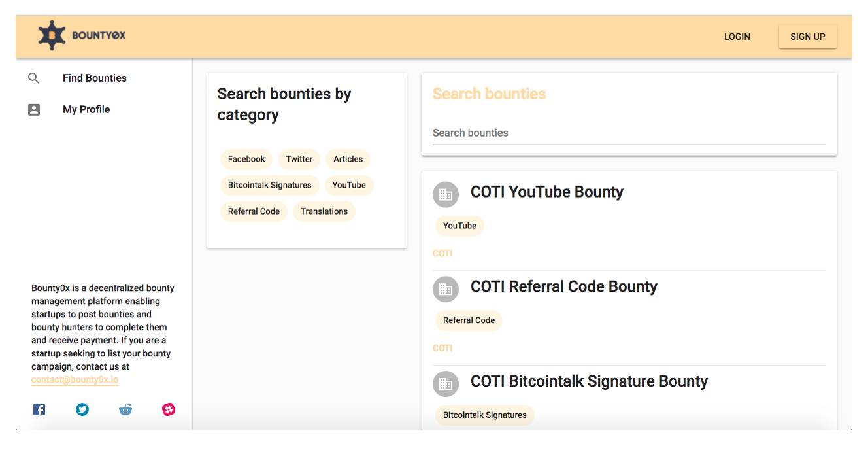Click YouTube tag under COTI YouTube Bounty
Screen dimensions: 868x450
459,226
